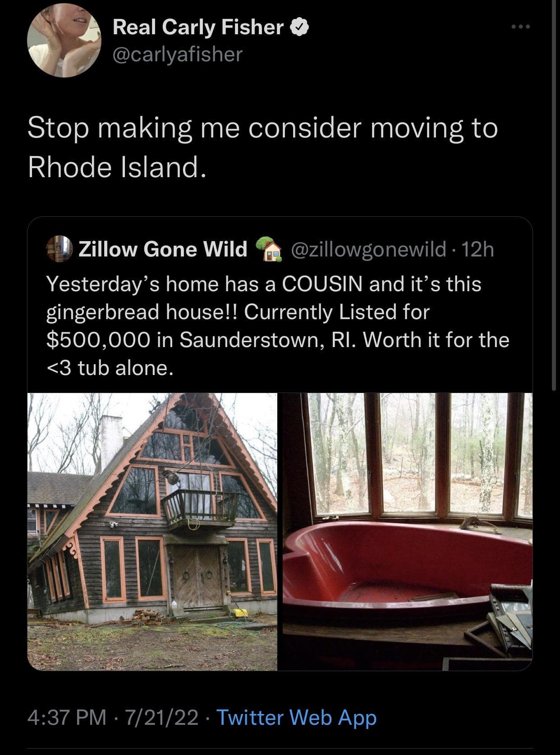Click the 'Worth it for the <3 tub alone' line
This screenshot has width=560, height=755.
click(x=278, y=354)
